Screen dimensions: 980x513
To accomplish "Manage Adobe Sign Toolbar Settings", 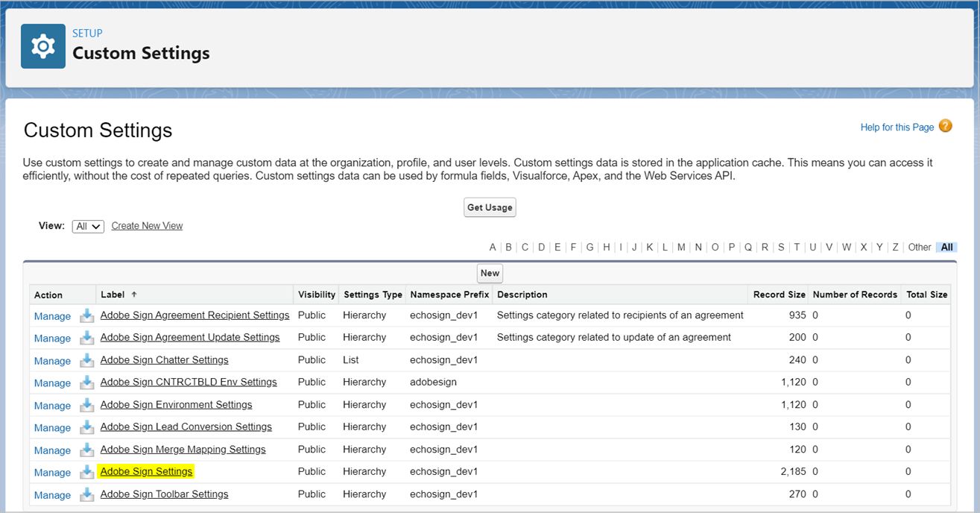I will 52,495.
